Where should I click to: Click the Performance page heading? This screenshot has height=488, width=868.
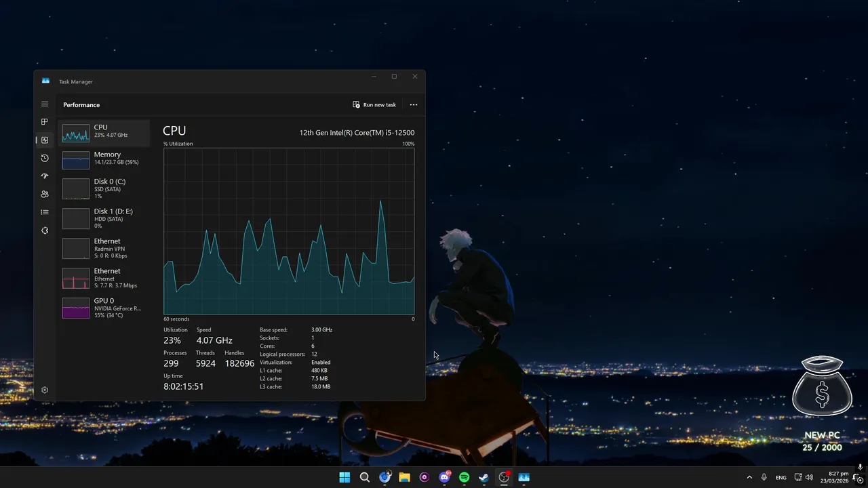click(81, 105)
